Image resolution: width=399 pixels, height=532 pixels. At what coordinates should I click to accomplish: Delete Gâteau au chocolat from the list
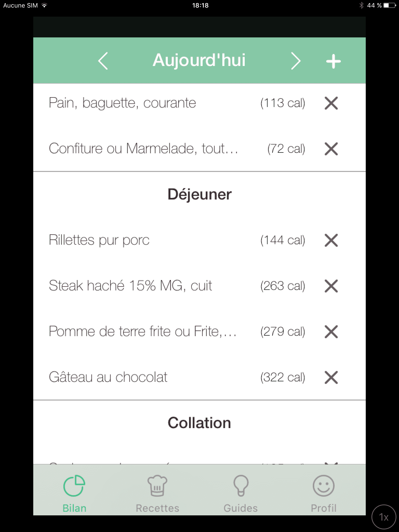pos(331,377)
